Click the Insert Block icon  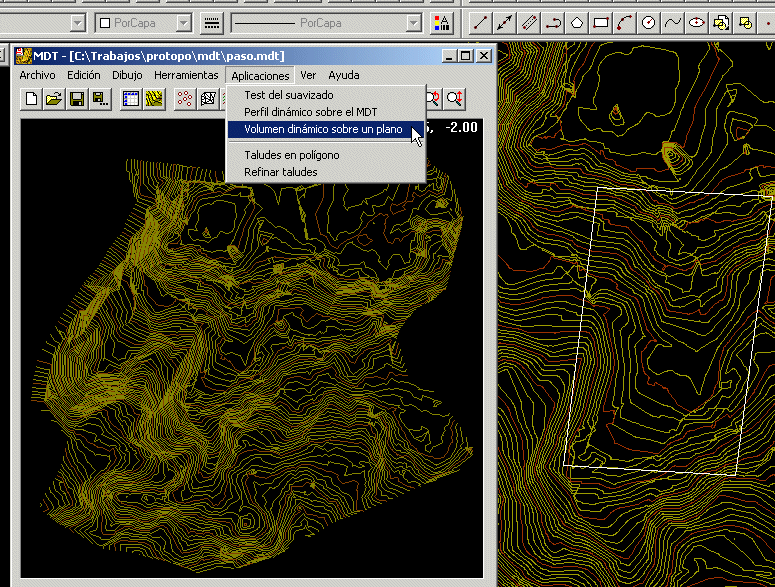pyautogui.click(x=721, y=23)
